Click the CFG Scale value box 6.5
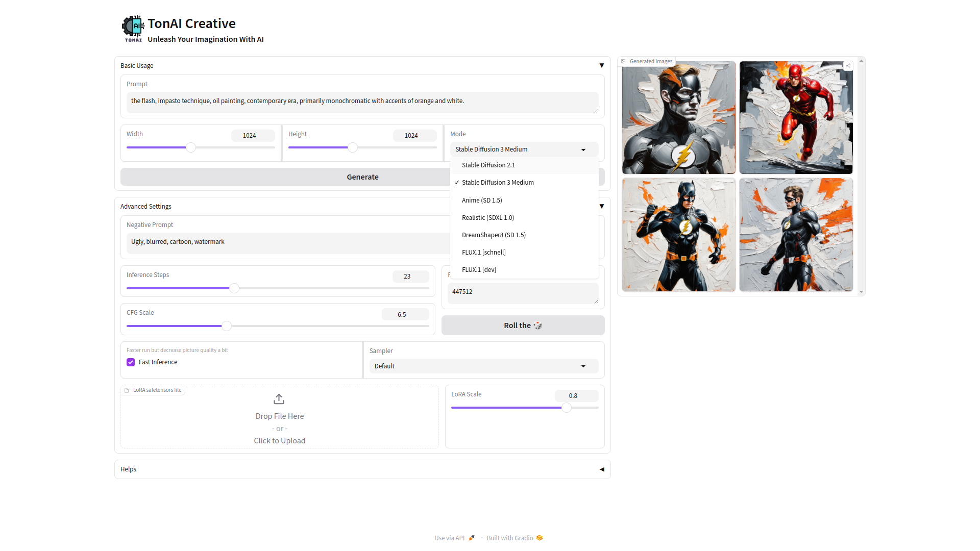This screenshot has width=980, height=551. [405, 315]
